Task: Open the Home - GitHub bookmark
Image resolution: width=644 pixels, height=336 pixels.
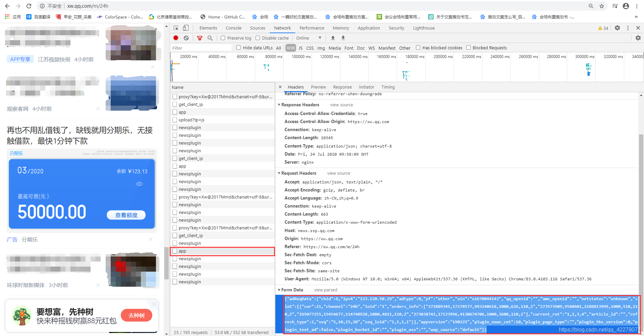Action: pyautogui.click(x=223, y=17)
